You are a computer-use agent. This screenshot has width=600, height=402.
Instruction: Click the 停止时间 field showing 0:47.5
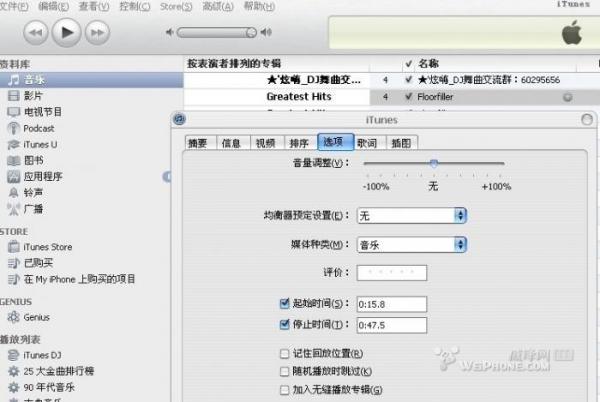tap(391, 325)
